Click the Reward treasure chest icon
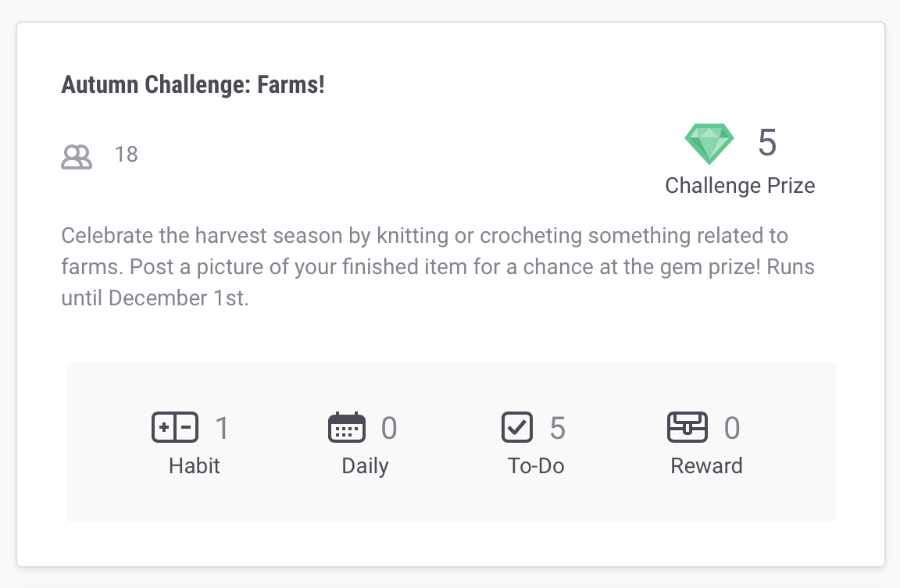The image size is (900, 588). [x=687, y=427]
